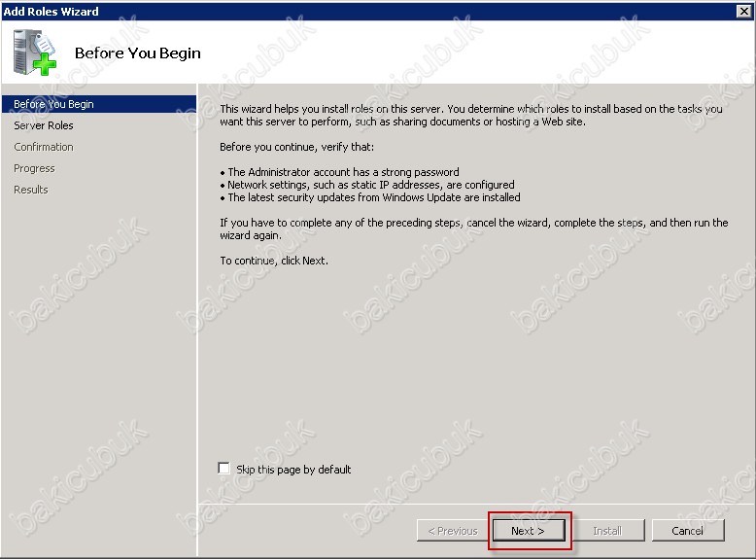Click the disabled Install button
The image size is (756, 560).
coord(607,531)
